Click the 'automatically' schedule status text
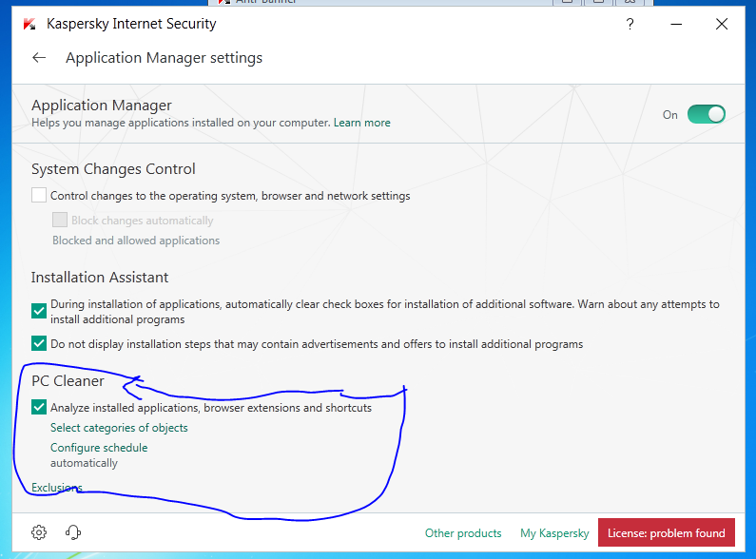Viewport: 756px width, 559px height. (84, 463)
